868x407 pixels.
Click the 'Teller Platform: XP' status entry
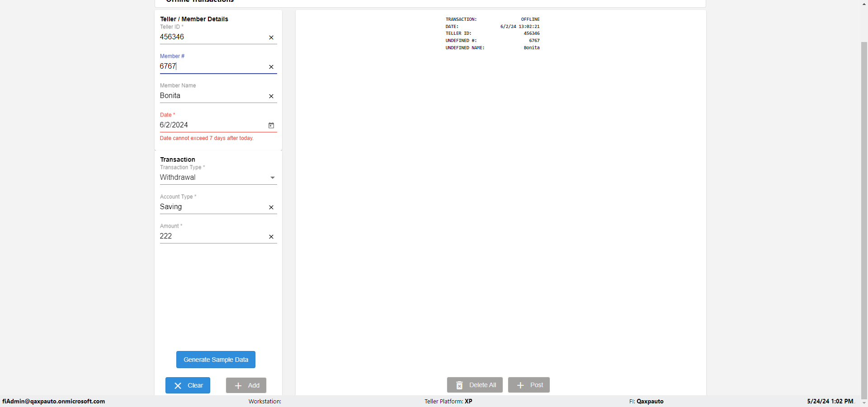pos(448,401)
